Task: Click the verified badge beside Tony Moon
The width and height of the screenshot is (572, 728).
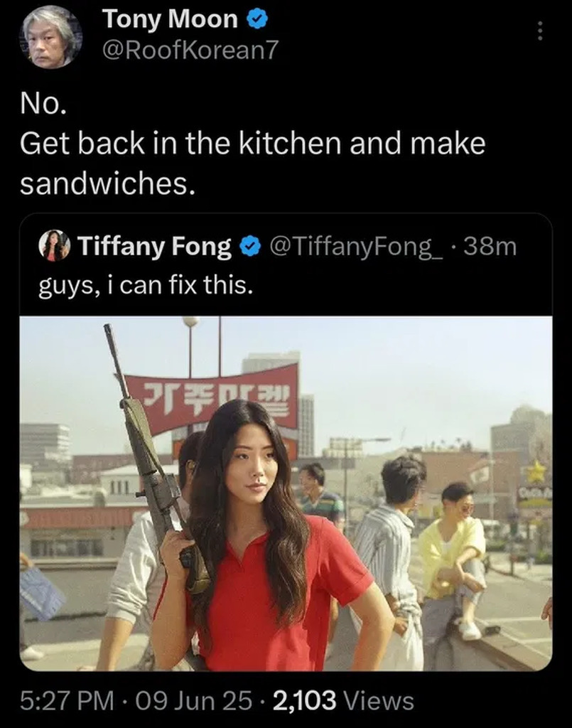Action: point(257,20)
